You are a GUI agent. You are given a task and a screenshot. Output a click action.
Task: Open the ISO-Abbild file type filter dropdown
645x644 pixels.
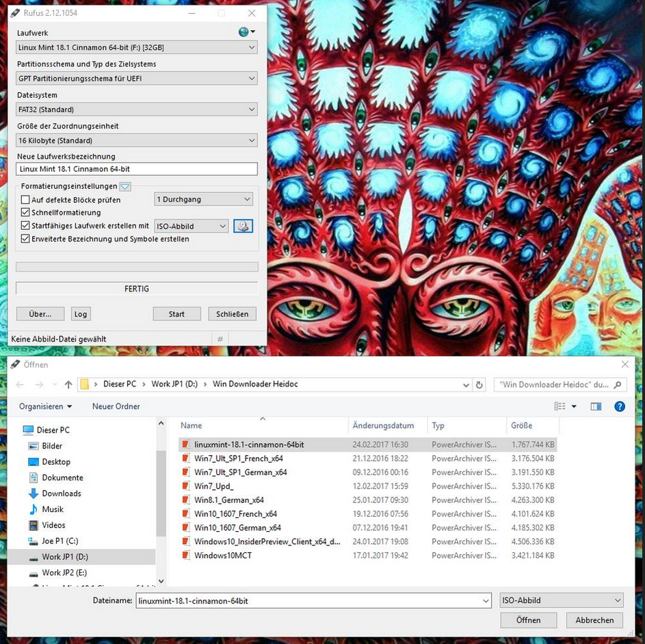click(562, 600)
